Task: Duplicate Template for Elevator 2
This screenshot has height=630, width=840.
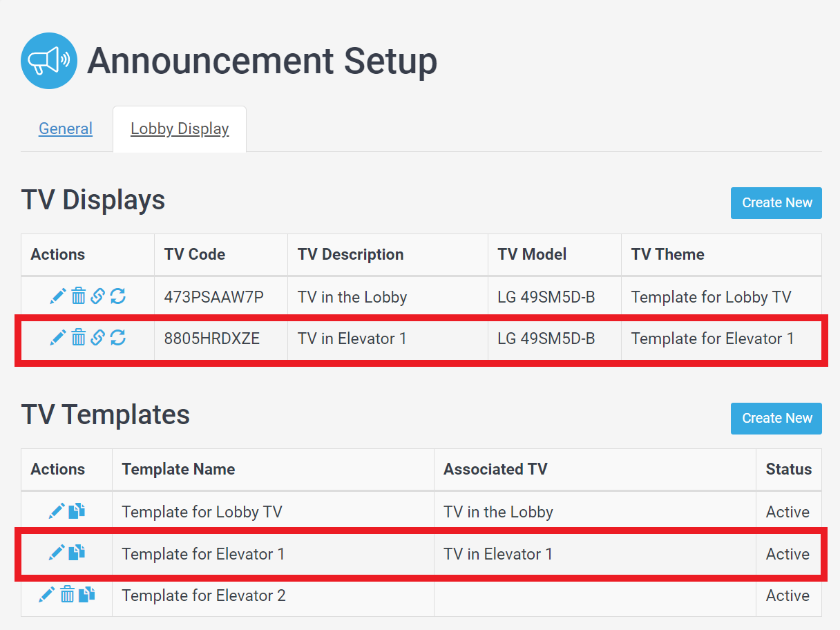Action: pyautogui.click(x=86, y=594)
